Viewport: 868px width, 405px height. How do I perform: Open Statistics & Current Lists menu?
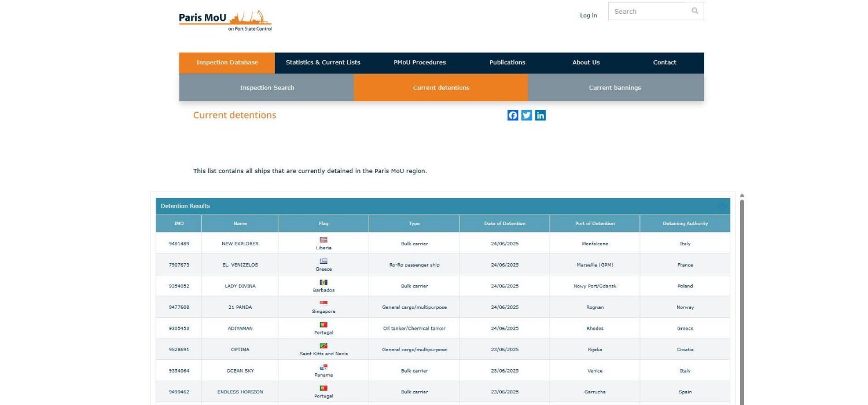click(x=323, y=62)
